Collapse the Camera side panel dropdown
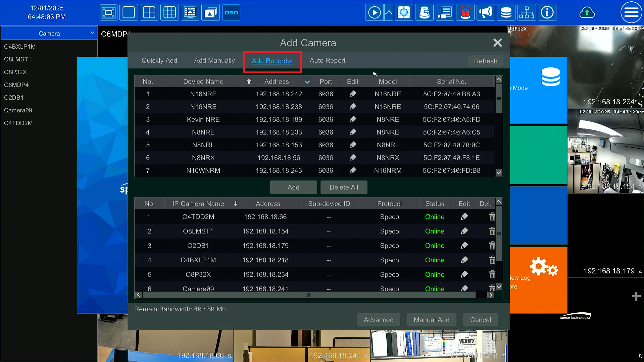 (92, 33)
